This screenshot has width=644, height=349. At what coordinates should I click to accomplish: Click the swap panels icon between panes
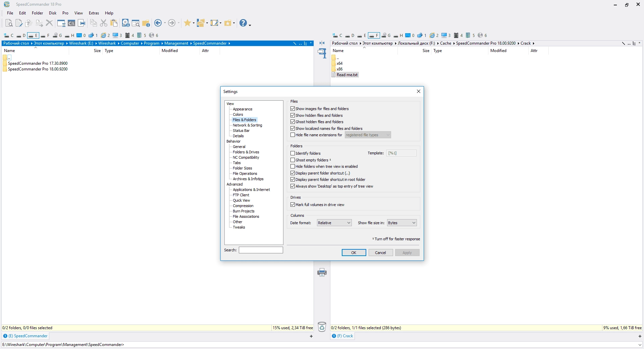coord(322,43)
